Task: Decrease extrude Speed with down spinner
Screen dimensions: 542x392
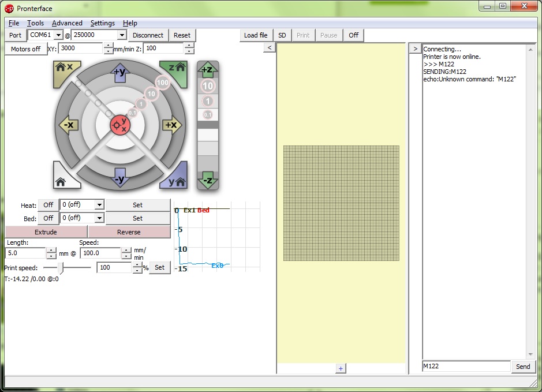Action: coord(126,256)
